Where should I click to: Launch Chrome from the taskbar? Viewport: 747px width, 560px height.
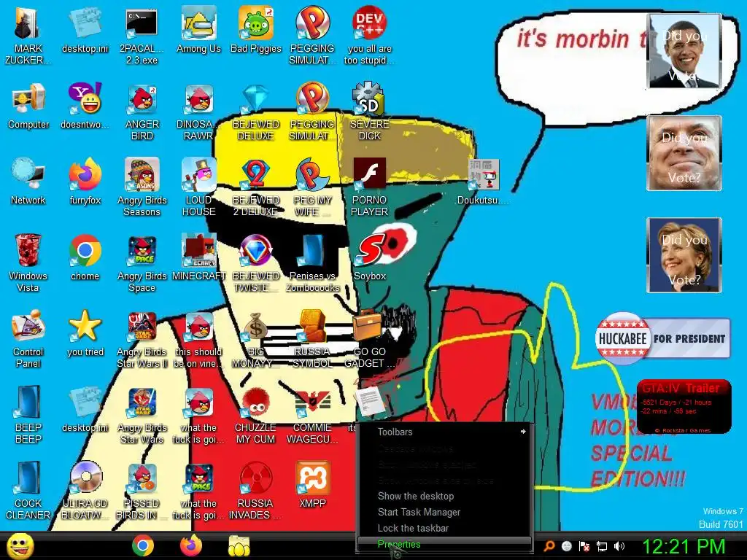click(143, 546)
